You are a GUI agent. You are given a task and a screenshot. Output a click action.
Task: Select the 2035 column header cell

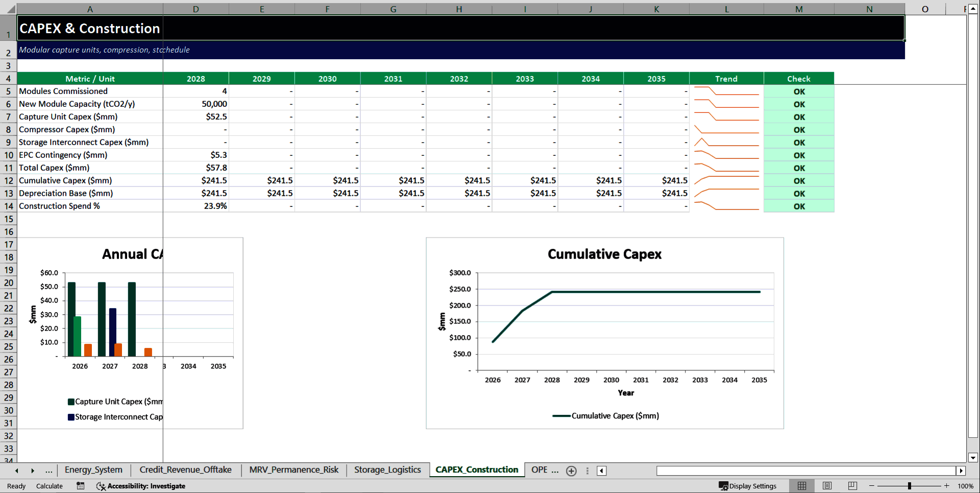[x=656, y=79]
